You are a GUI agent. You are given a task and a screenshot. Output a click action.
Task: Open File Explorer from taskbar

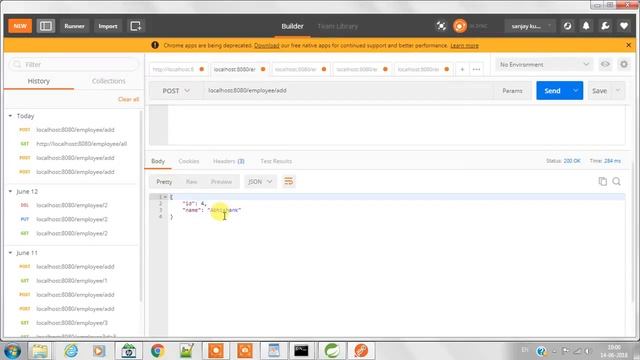click(40, 351)
